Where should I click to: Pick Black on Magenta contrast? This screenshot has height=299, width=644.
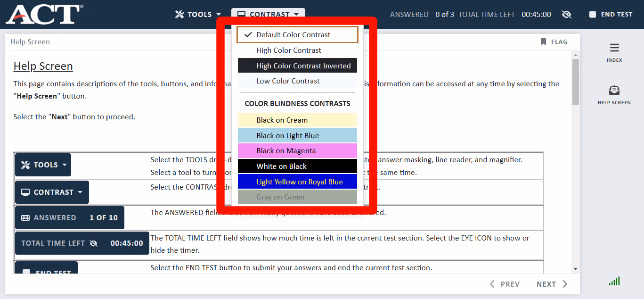[x=297, y=151]
